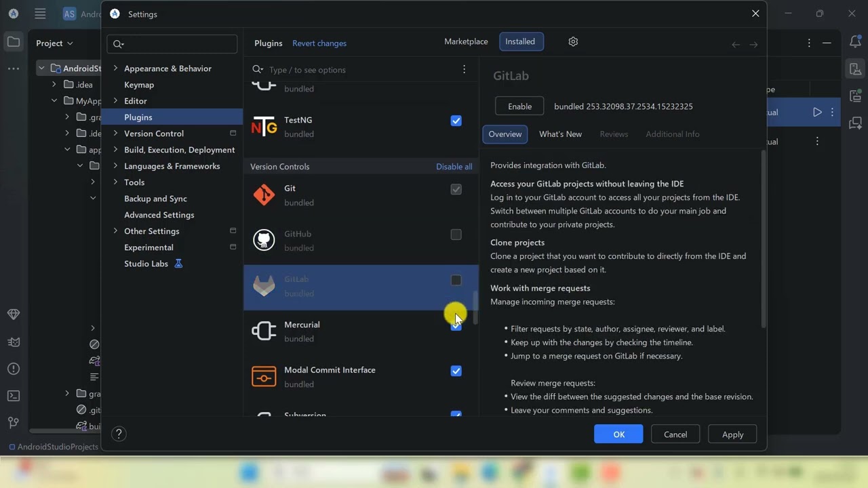Viewport: 868px width, 488px height.
Task: Click the plugin list vertical scrollbar
Action: coord(475,308)
